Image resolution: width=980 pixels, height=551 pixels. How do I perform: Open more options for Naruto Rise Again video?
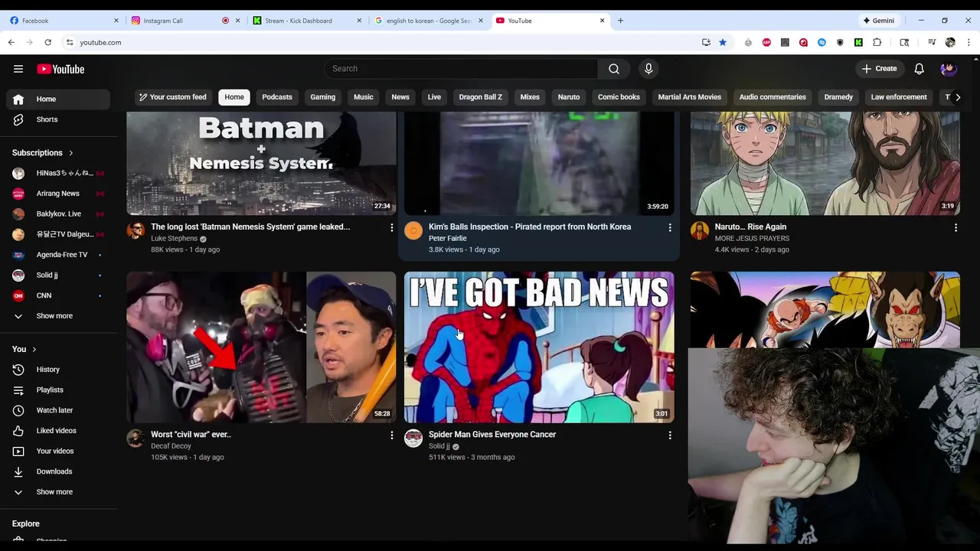click(955, 227)
